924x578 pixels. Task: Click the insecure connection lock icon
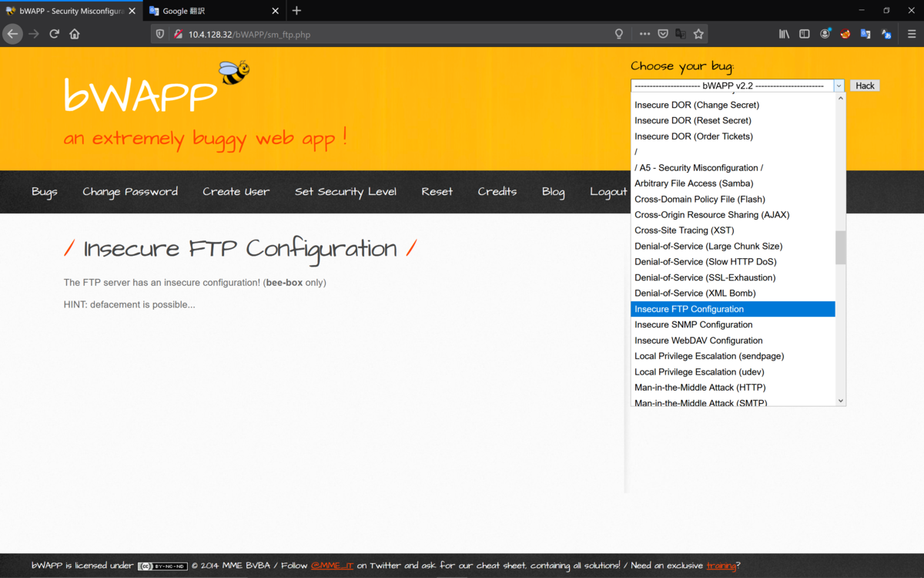coord(178,34)
